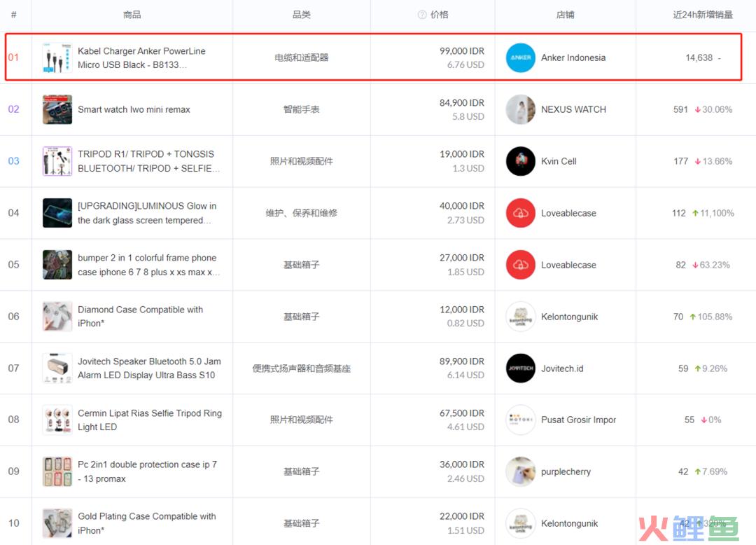
Task: Open Diamond Case product thumbnail
Action: tap(57, 317)
